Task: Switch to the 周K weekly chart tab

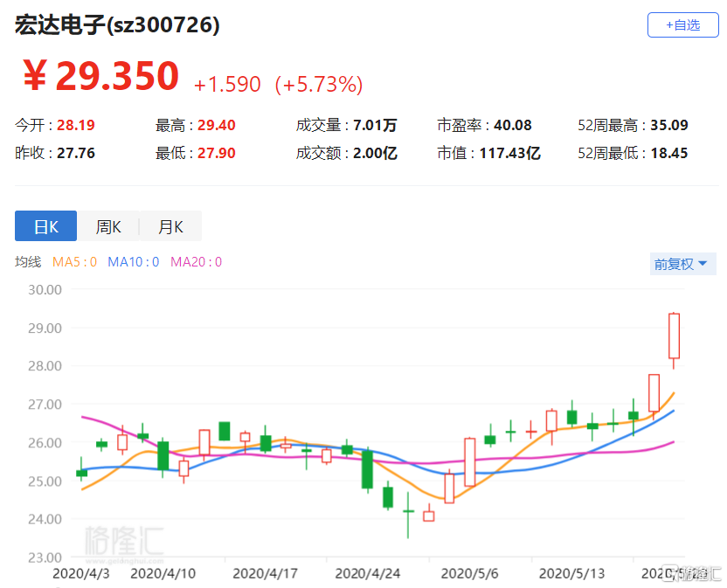Action: [108, 225]
